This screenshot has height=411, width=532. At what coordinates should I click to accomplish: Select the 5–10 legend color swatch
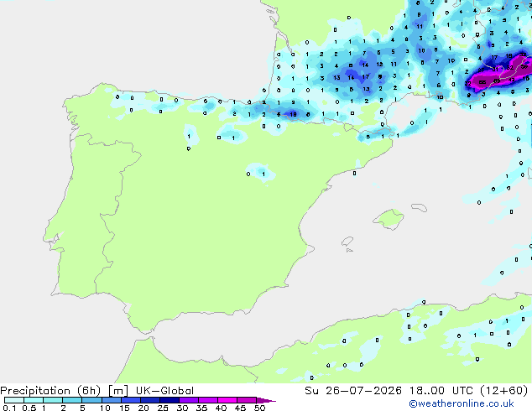[x=91, y=400]
